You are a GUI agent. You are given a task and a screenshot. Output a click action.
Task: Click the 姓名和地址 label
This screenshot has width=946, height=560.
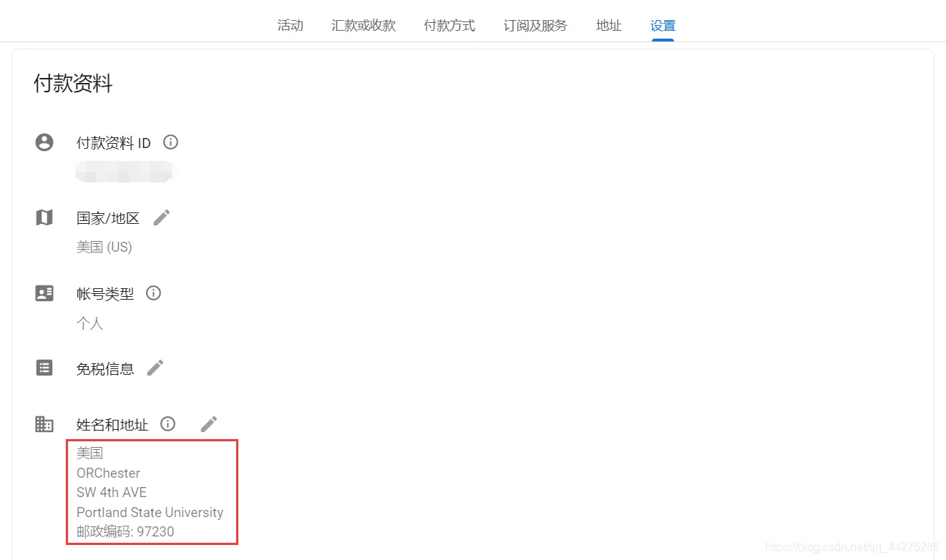point(112,425)
